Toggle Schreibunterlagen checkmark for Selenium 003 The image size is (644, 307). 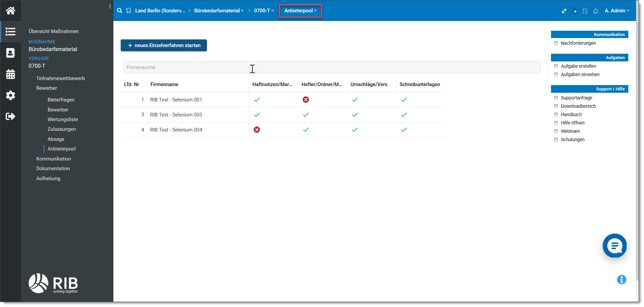404,115
